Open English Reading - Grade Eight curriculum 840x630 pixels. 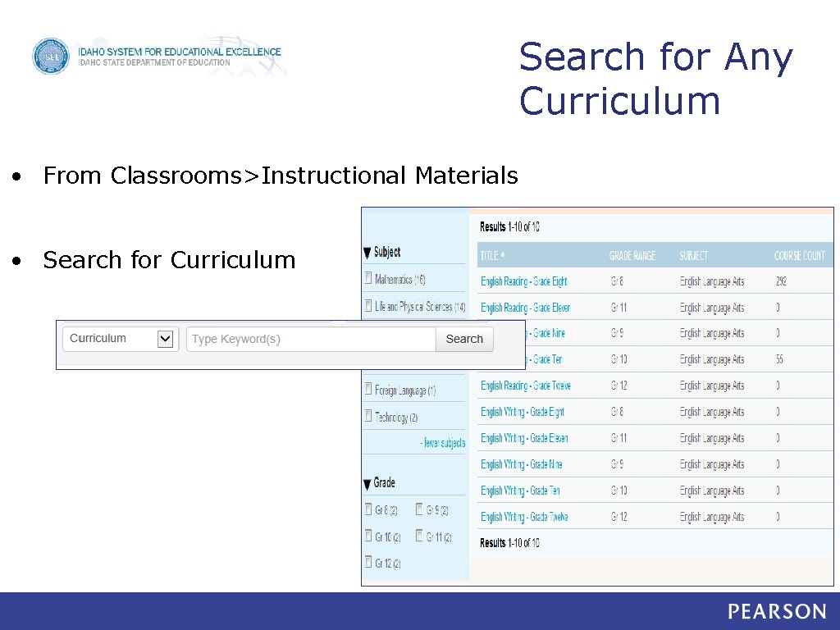point(524,281)
